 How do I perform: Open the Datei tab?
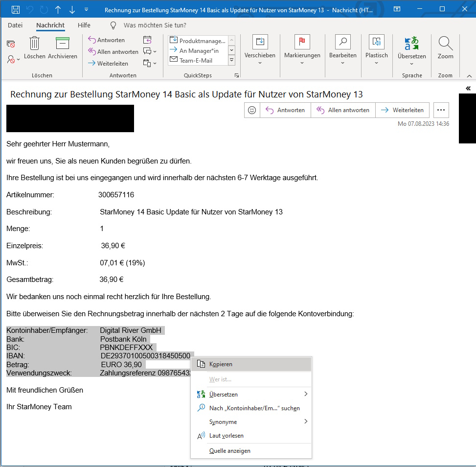pos(15,25)
